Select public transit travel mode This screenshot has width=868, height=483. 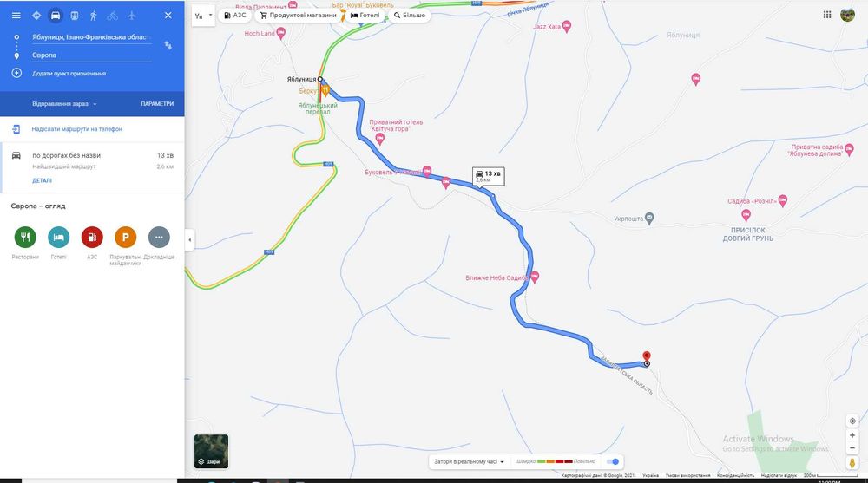(74, 16)
